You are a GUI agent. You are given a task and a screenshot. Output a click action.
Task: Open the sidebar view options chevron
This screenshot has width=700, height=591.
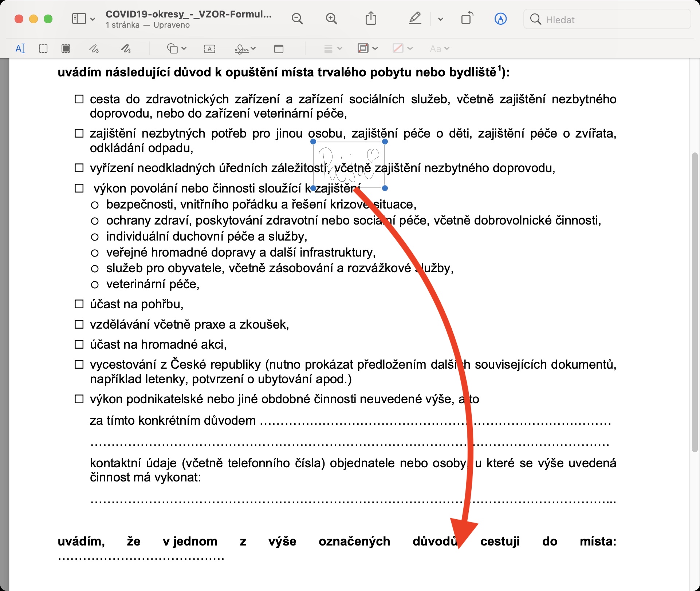[93, 19]
